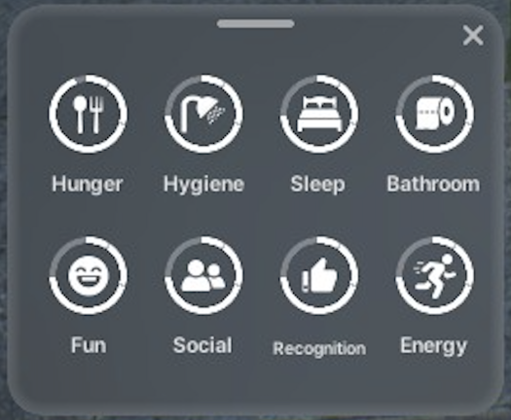Open the Hygiene shower icon
Image resolution: width=511 pixels, height=420 pixels.
click(x=202, y=115)
